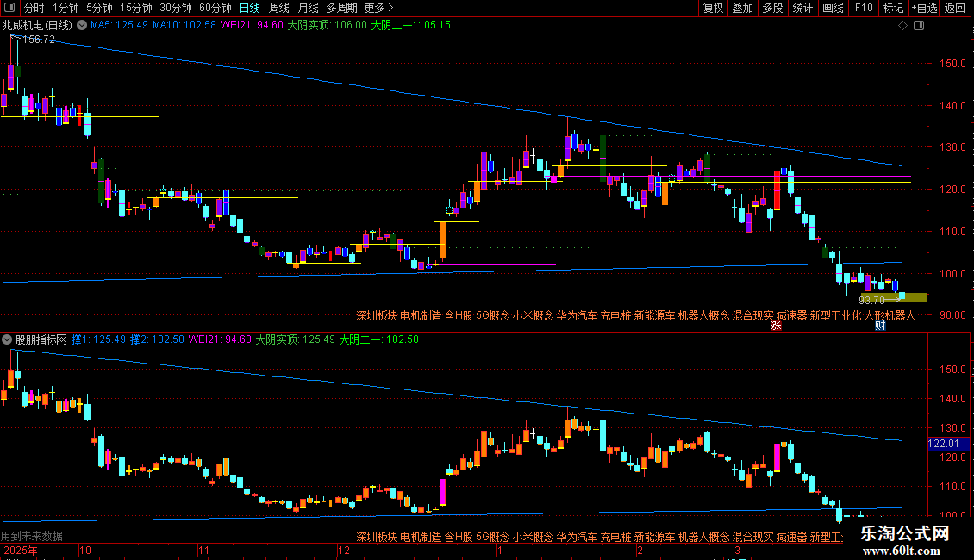
Task: Click 大阴二一: 102.58 in lower panel
Action: click(379, 339)
